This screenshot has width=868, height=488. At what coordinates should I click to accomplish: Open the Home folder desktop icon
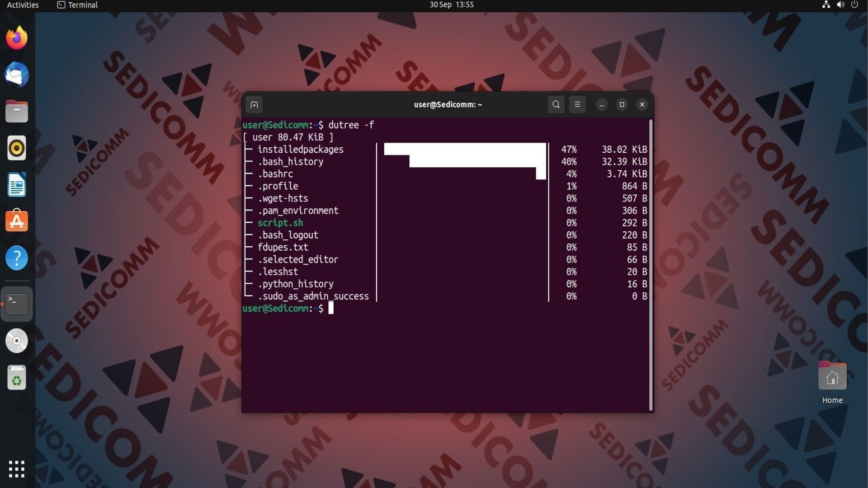coord(832,383)
